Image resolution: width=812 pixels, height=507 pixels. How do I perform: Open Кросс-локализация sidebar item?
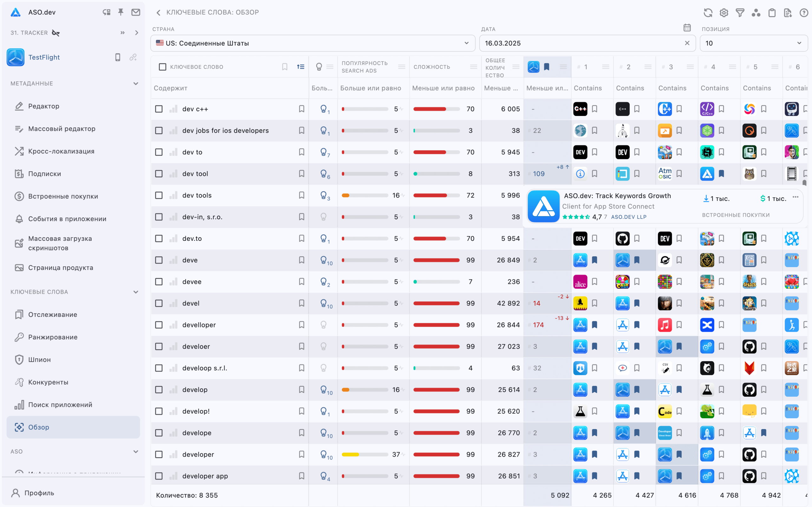tap(61, 151)
